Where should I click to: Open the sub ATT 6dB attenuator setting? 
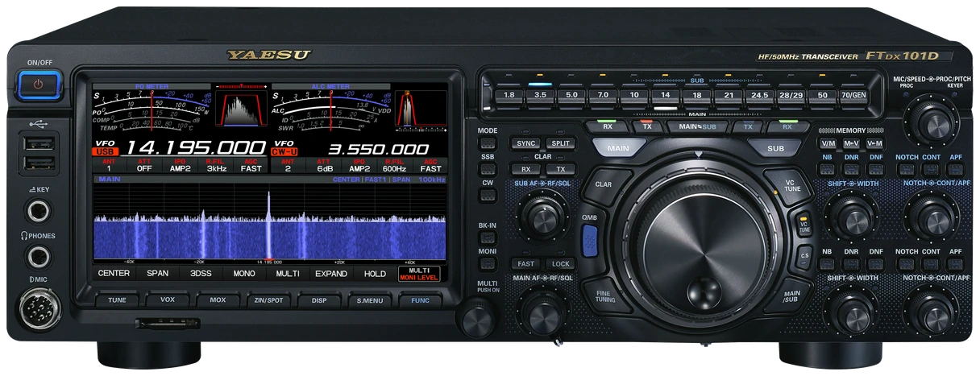tap(323, 165)
